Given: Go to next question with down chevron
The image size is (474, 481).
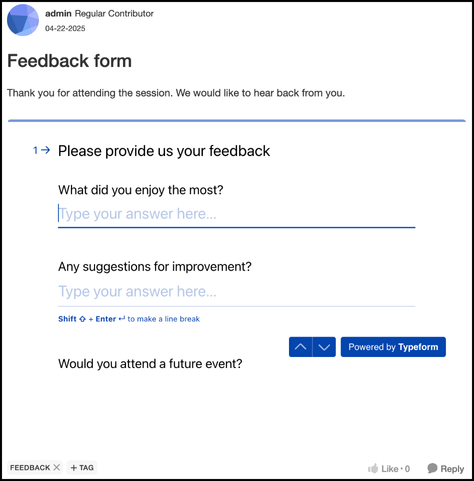Looking at the screenshot, I should click(x=324, y=347).
